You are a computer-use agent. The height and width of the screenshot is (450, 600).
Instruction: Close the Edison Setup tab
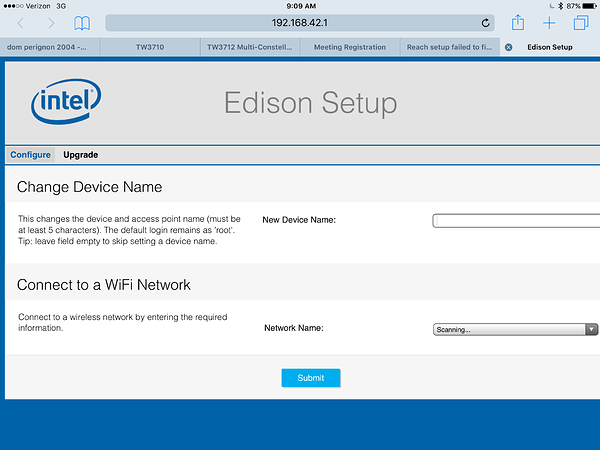coord(509,47)
